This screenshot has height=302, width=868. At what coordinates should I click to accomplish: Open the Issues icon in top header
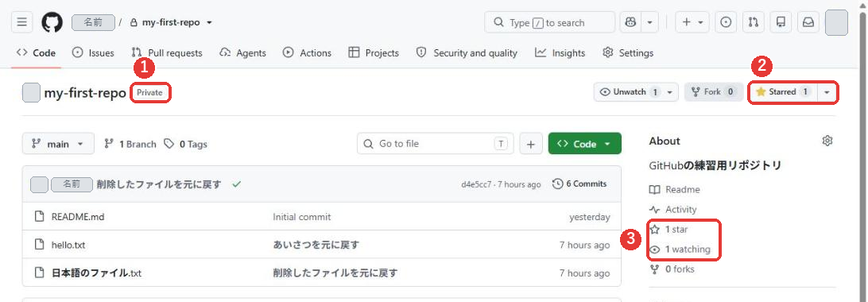click(726, 23)
